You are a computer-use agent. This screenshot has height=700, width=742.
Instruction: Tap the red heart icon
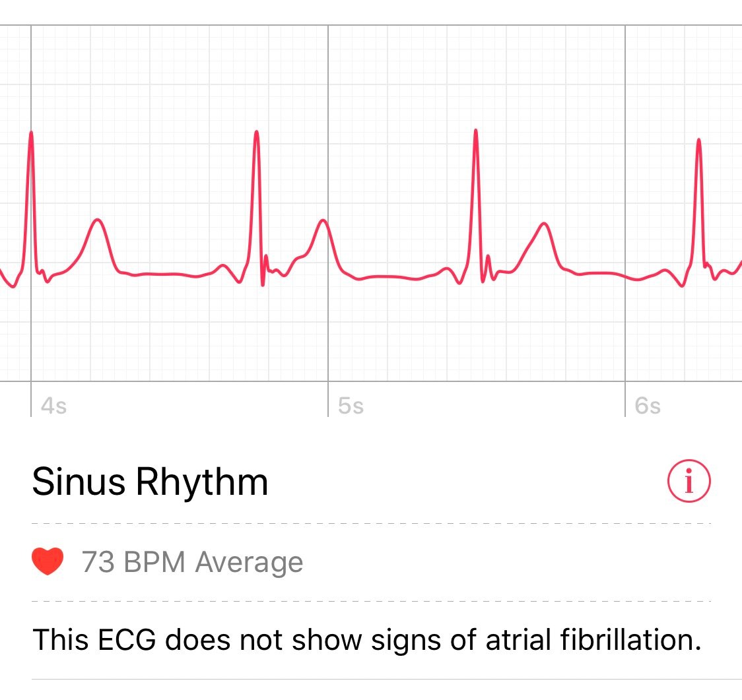pos(48,561)
